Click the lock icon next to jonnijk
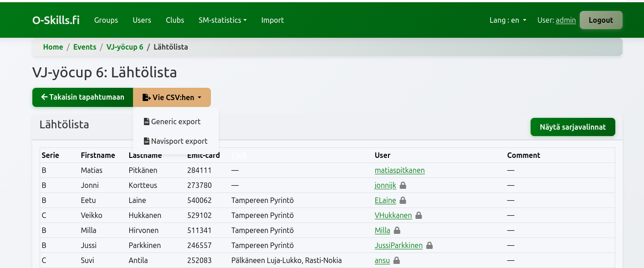This screenshot has height=268, width=644. [x=403, y=186]
